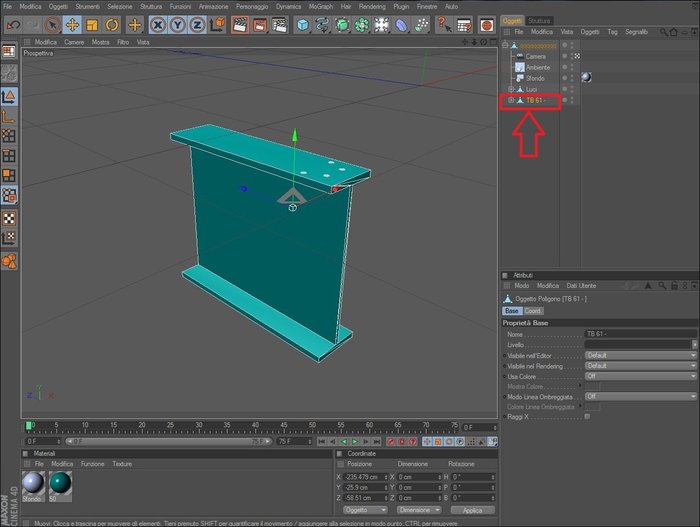Open the Usa Colore dropdown
Screen dimensions: 700x527
tap(641, 376)
